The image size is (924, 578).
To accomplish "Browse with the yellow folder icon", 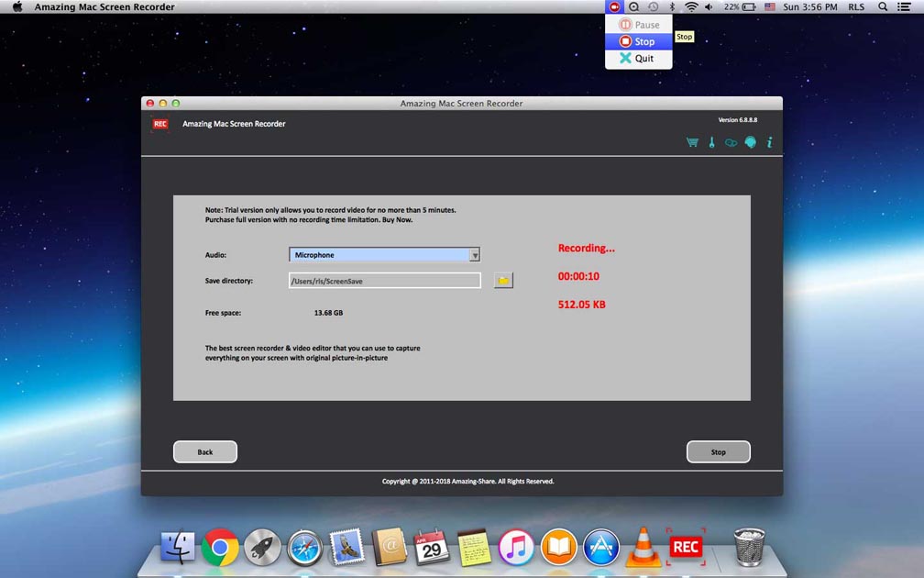I will 503,281.
